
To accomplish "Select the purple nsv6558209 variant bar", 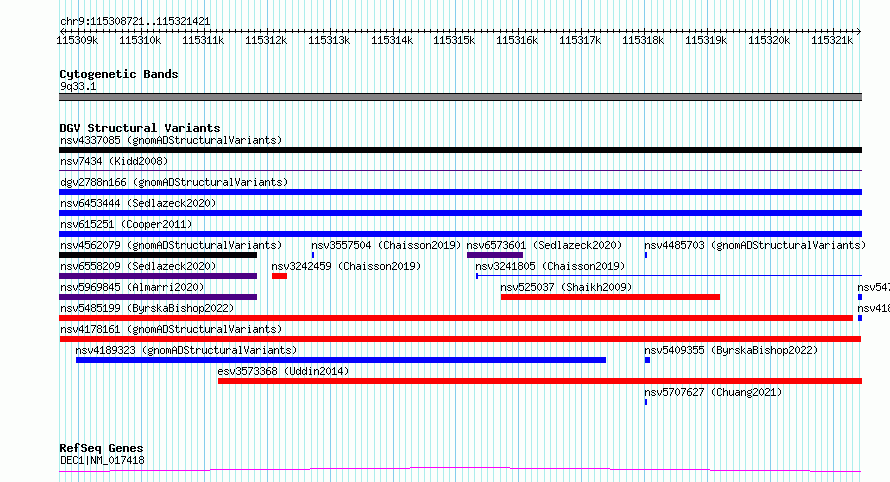I will click(158, 276).
